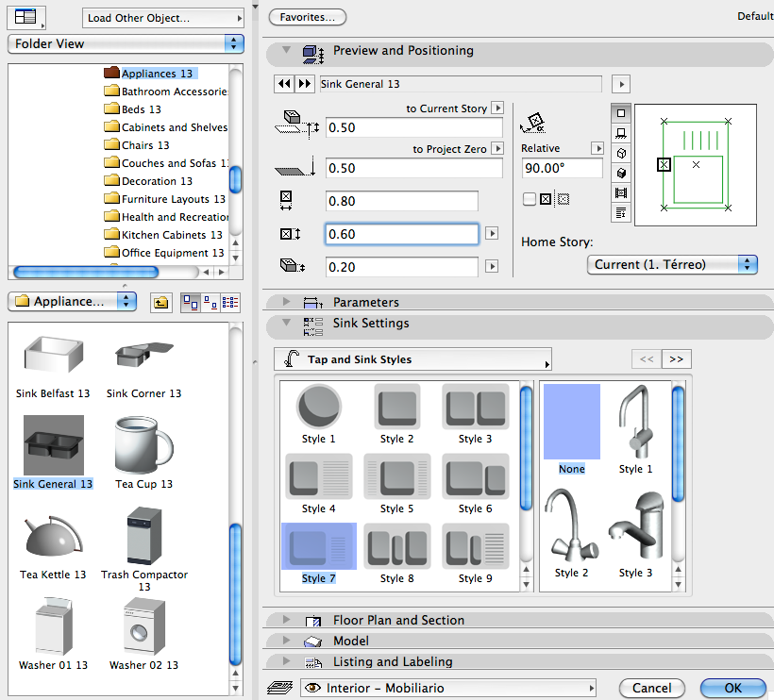
Task: Select the preview picture mode icon
Action: 620,188
